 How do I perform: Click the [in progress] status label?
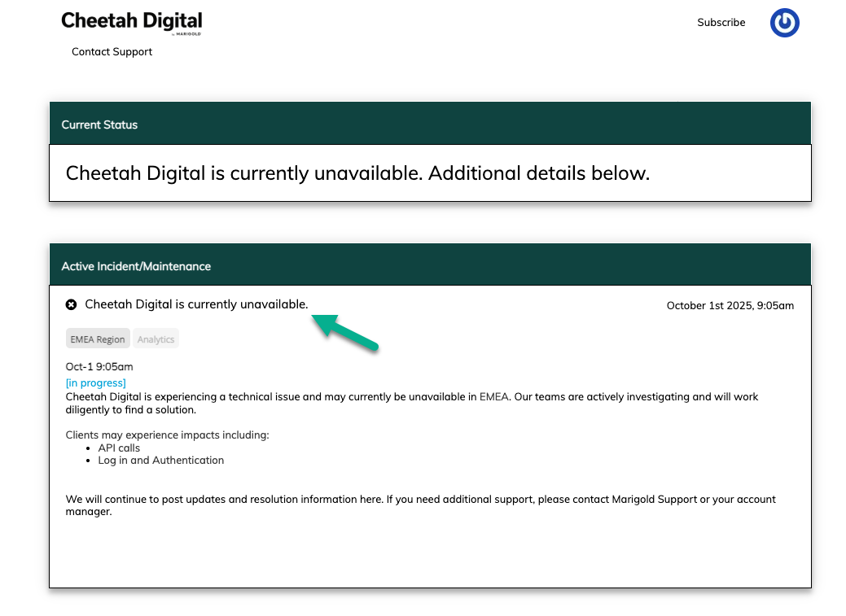95,382
